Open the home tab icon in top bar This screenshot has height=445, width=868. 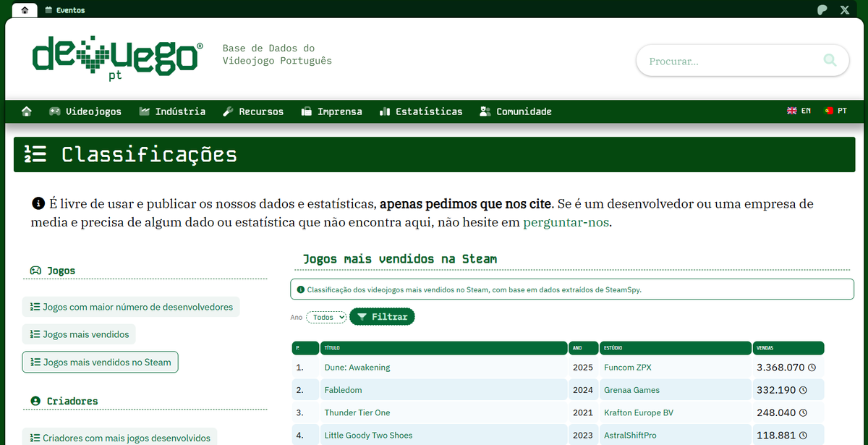(x=25, y=10)
